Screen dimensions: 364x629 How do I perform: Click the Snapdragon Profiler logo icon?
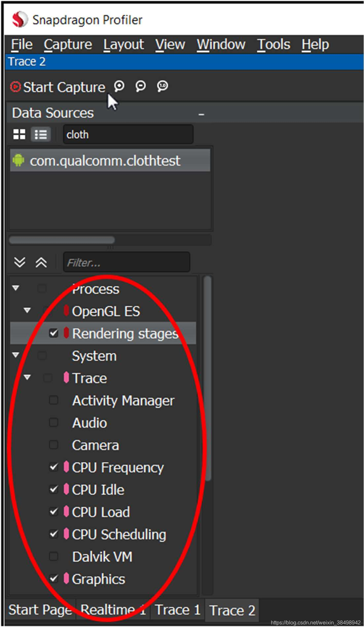20,19
